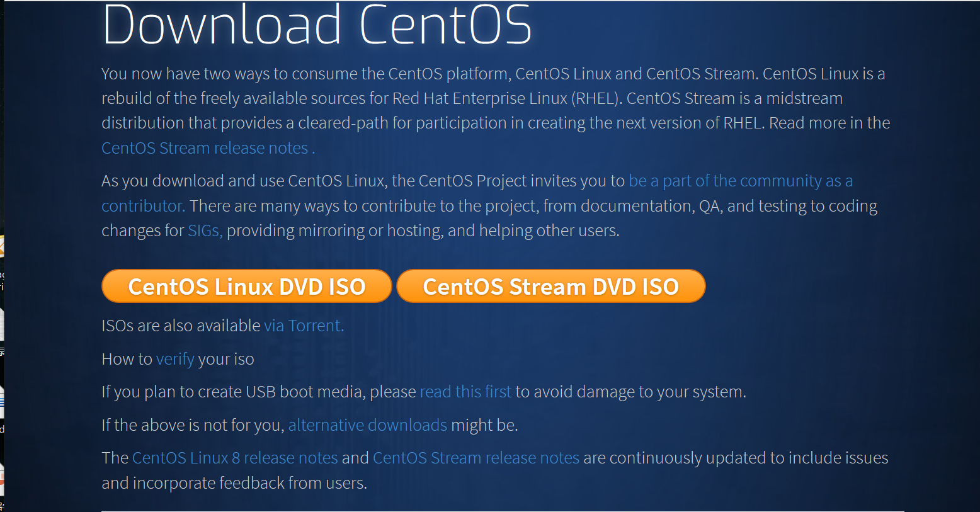
Task: Click the 'How to' text before verify
Action: [x=127, y=359]
